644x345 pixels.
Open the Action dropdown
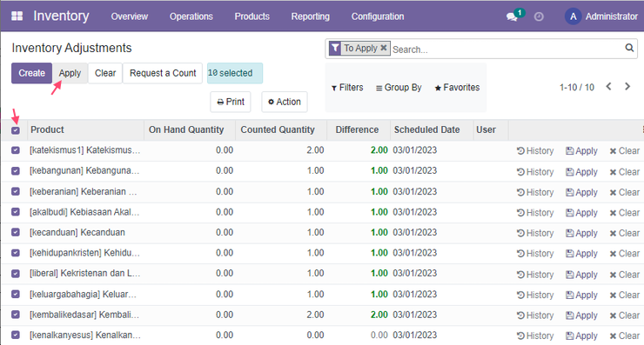285,102
